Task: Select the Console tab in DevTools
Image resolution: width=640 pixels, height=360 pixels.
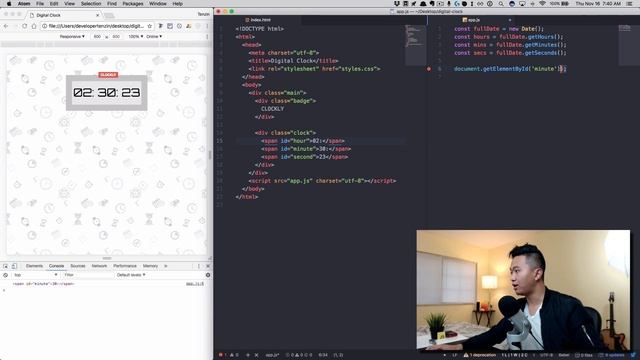Action: tap(56, 266)
